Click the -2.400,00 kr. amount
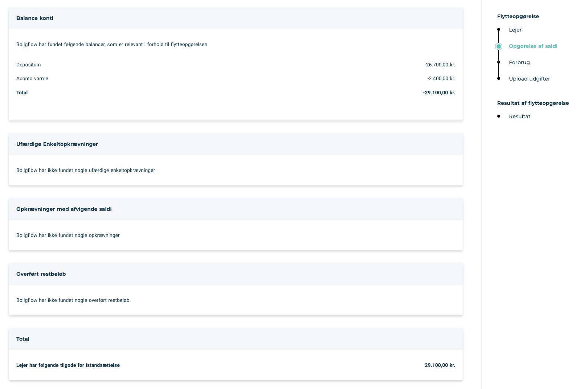This screenshot has width=588, height=389. 441,78
